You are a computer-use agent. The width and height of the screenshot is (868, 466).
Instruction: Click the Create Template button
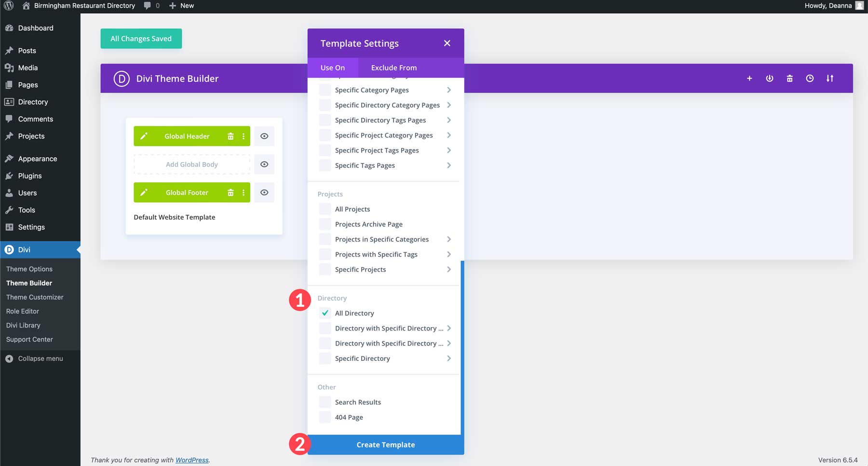coord(385,444)
